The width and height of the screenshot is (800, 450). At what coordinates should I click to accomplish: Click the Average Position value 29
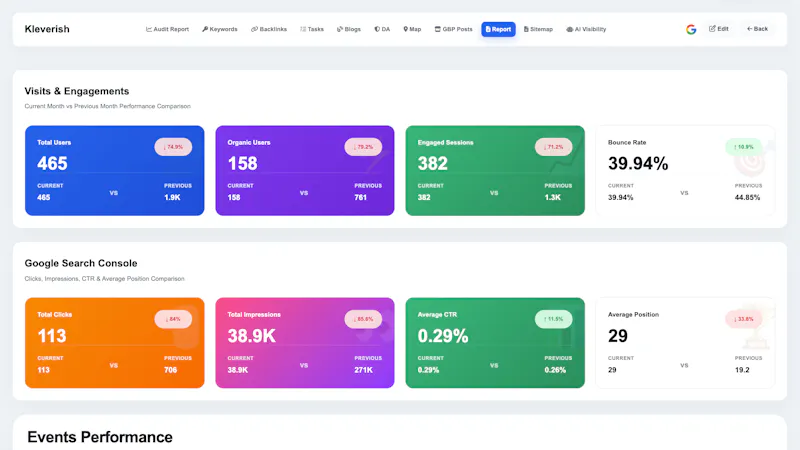click(618, 336)
